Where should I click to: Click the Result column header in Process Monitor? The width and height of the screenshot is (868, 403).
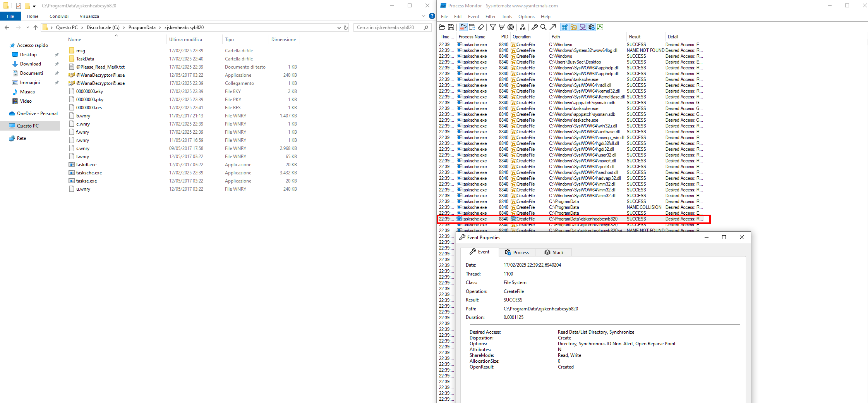click(645, 37)
